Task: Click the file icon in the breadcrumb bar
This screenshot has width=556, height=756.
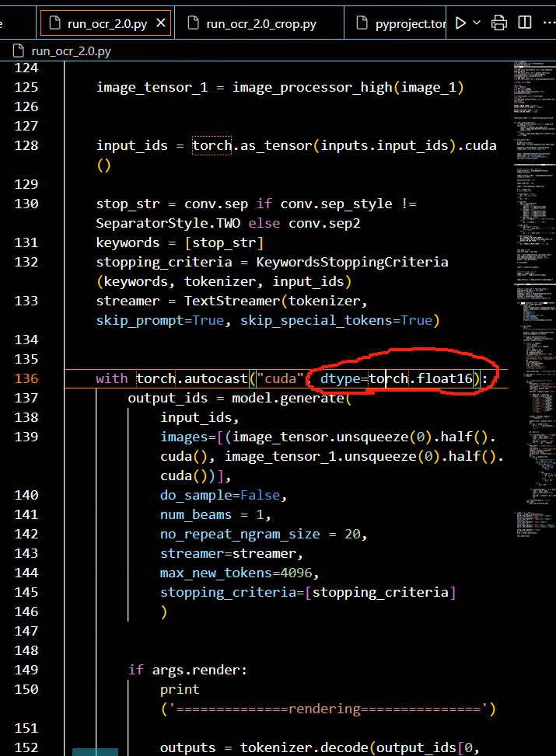Action: click(x=20, y=51)
